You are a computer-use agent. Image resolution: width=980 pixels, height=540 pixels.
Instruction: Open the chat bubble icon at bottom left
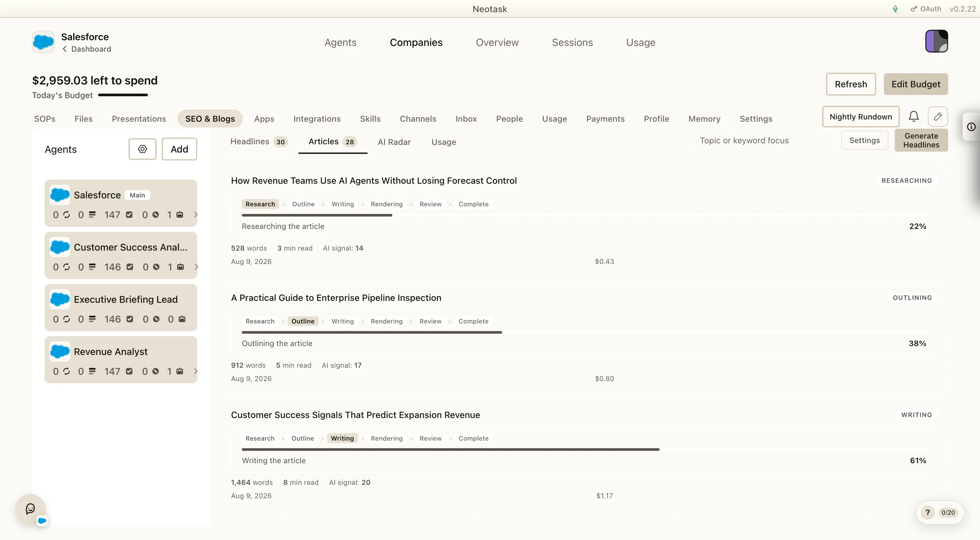pos(30,509)
